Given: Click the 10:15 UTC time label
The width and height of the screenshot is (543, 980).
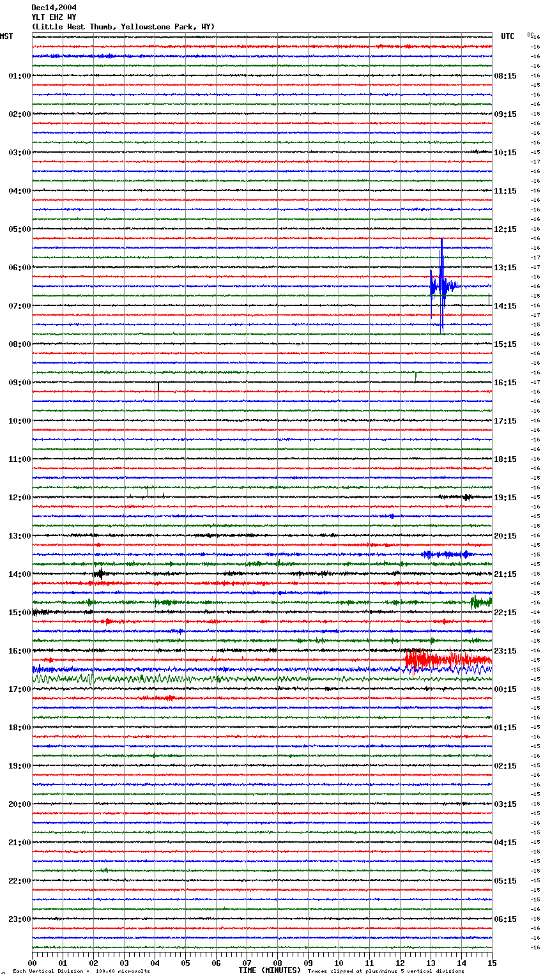Looking at the screenshot, I should click(505, 153).
